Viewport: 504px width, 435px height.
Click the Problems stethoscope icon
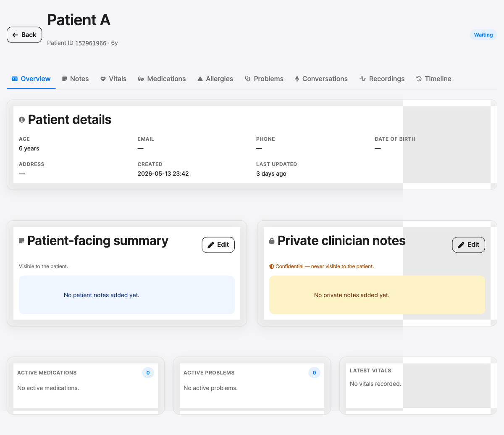pos(248,79)
